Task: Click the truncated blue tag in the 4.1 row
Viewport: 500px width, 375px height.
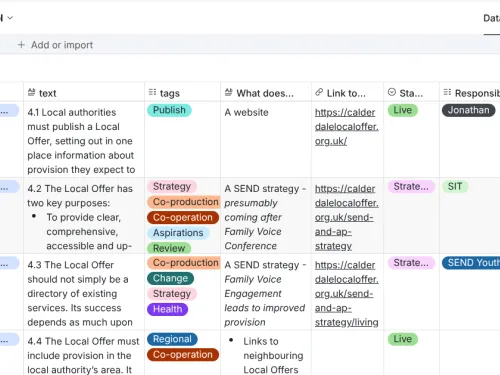Action: [9, 111]
